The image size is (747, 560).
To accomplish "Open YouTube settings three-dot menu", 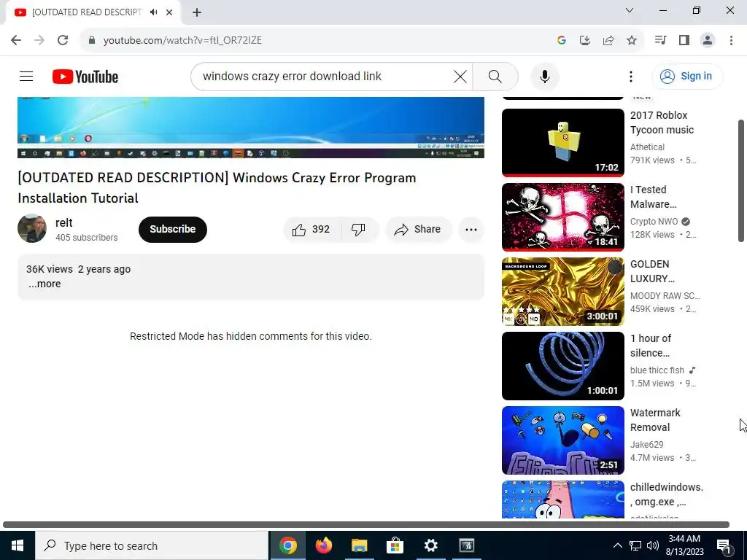I will coord(631,76).
